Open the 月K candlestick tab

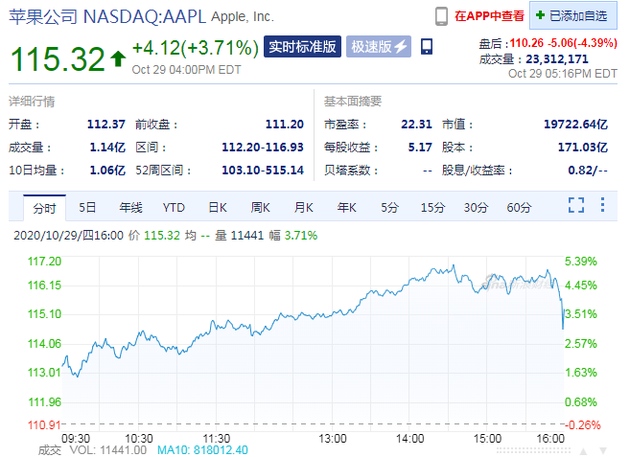click(303, 207)
